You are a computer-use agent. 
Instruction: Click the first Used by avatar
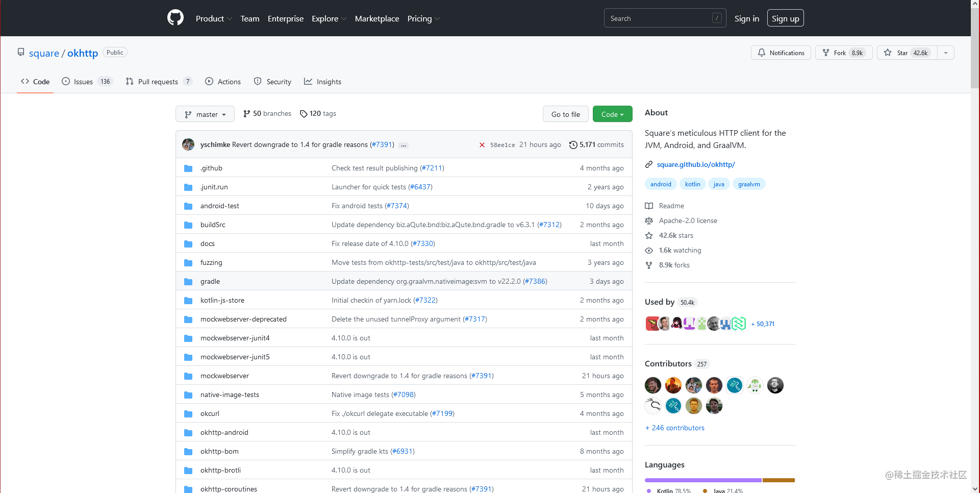[652, 324]
